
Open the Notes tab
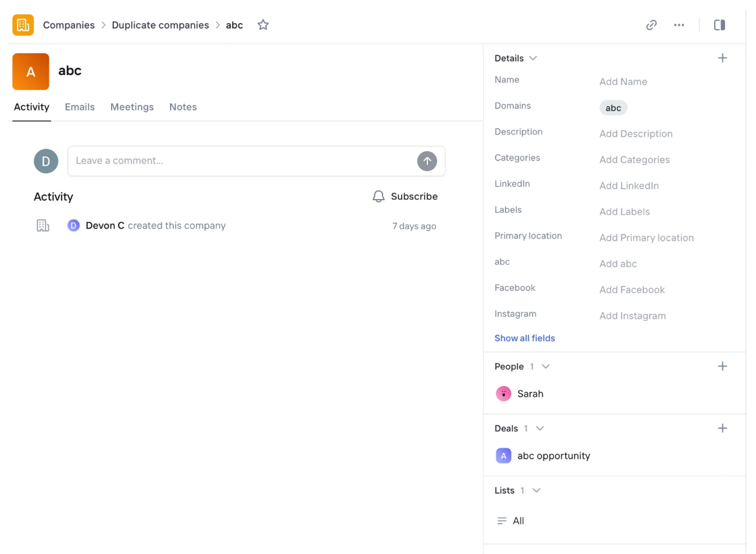183,107
